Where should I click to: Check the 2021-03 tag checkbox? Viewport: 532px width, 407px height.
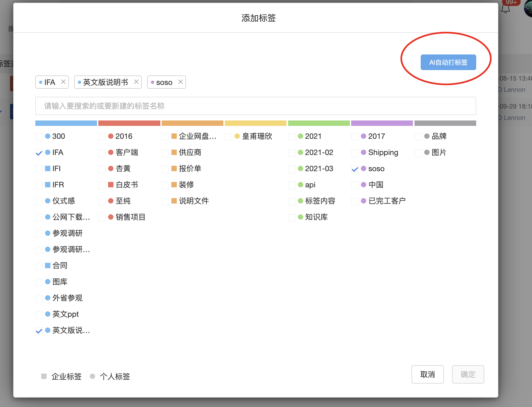(292, 169)
